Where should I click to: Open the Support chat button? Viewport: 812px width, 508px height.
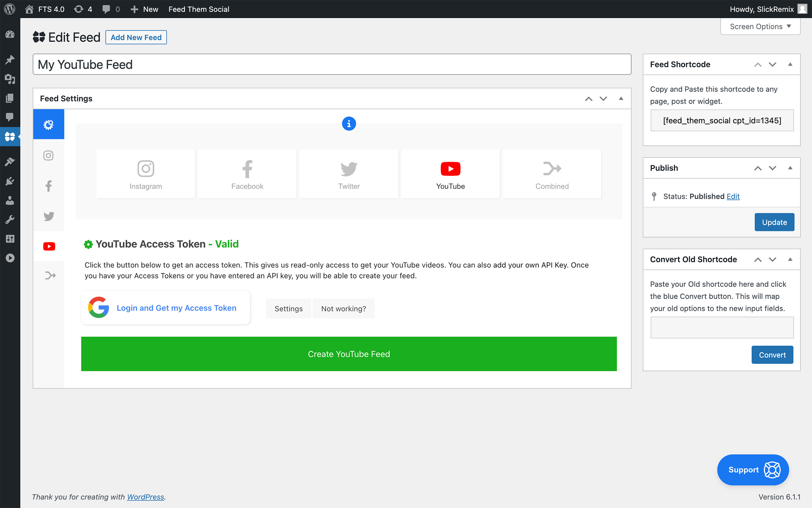(753, 470)
